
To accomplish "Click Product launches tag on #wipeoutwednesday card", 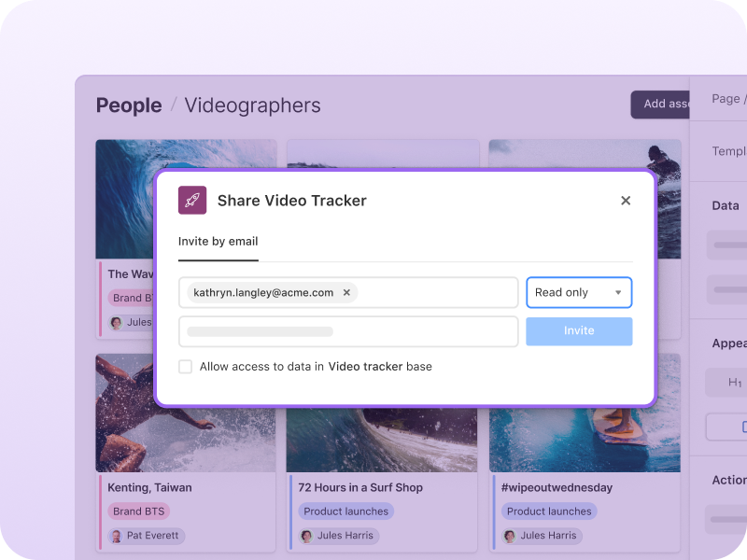I will click(x=549, y=511).
